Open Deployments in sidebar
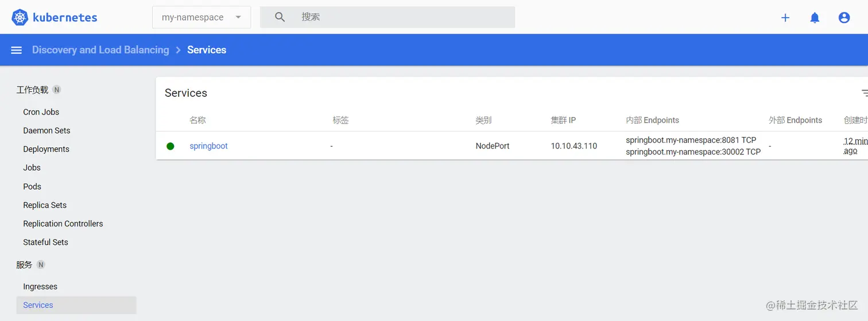The width and height of the screenshot is (868, 321). [46, 149]
